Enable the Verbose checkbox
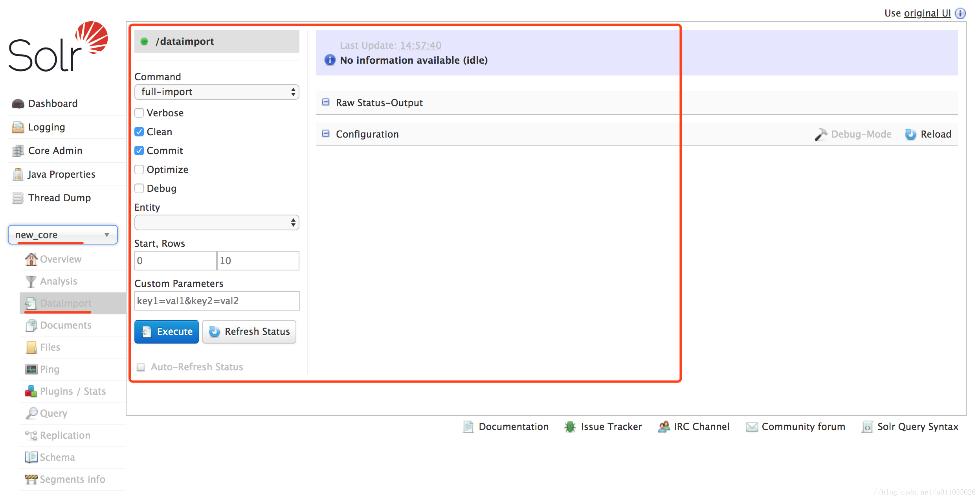Image resolution: width=980 pixels, height=500 pixels. (139, 113)
